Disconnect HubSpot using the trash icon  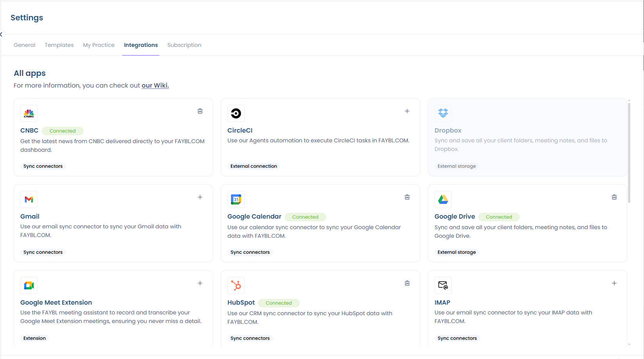[x=407, y=283]
